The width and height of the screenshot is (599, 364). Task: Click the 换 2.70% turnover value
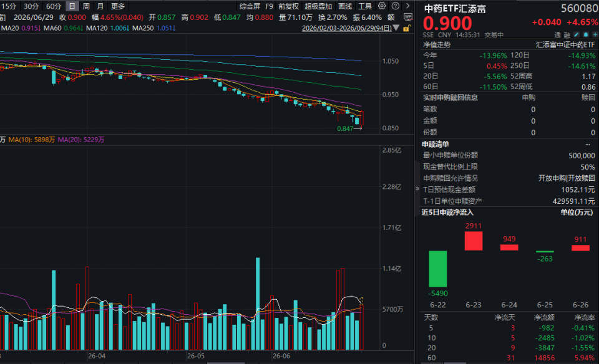pyautogui.click(x=333, y=17)
